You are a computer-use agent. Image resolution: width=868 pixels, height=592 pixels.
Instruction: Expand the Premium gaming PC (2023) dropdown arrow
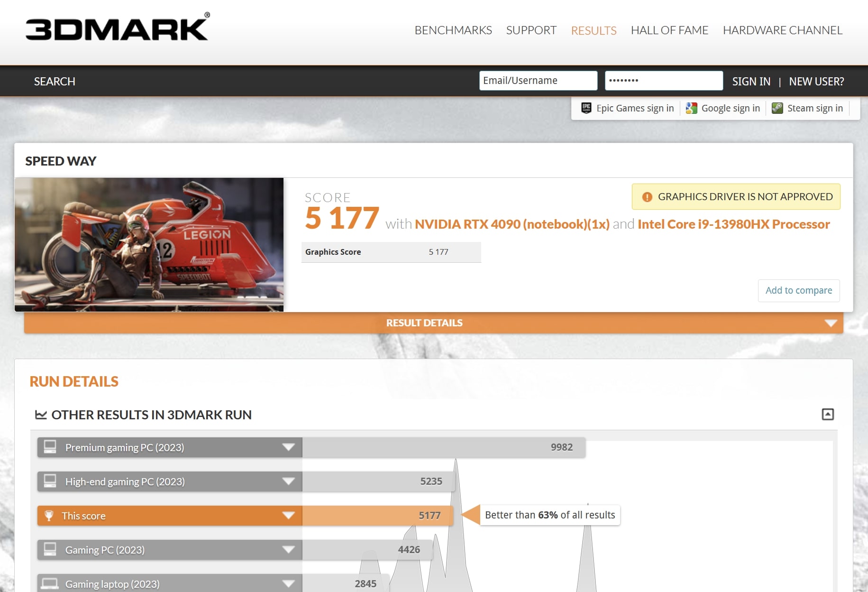tap(288, 447)
